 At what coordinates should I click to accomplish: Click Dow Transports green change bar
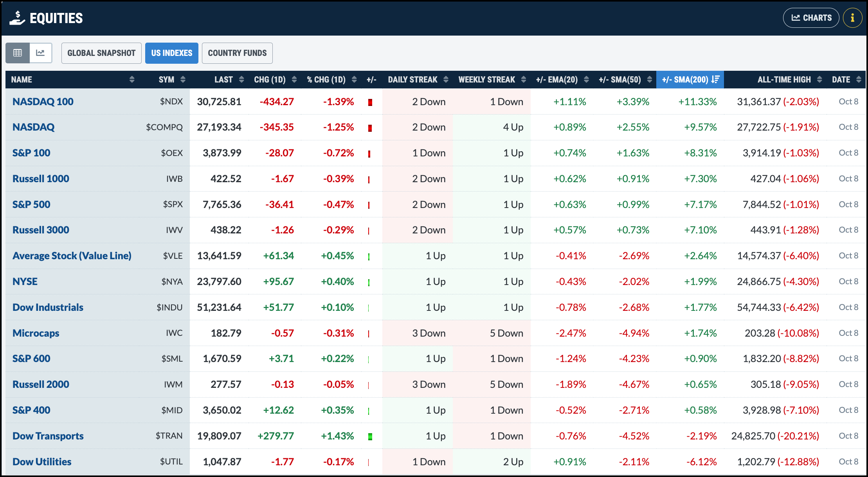click(370, 437)
